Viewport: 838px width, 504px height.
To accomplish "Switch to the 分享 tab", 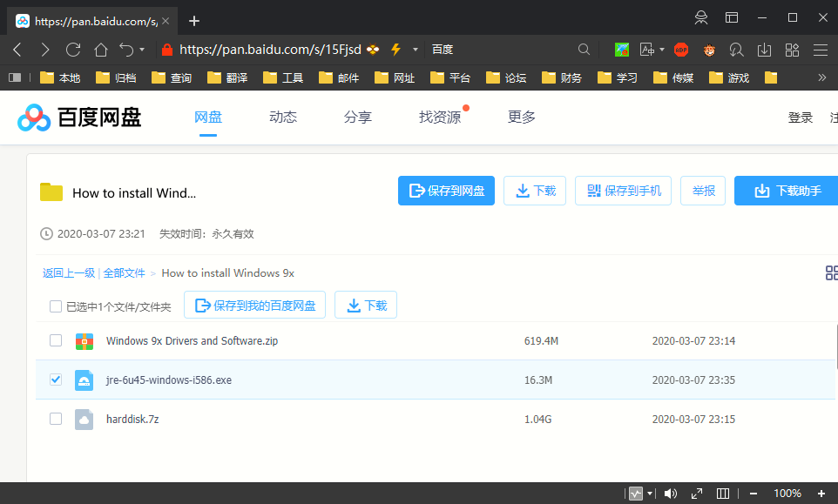I will [357, 117].
